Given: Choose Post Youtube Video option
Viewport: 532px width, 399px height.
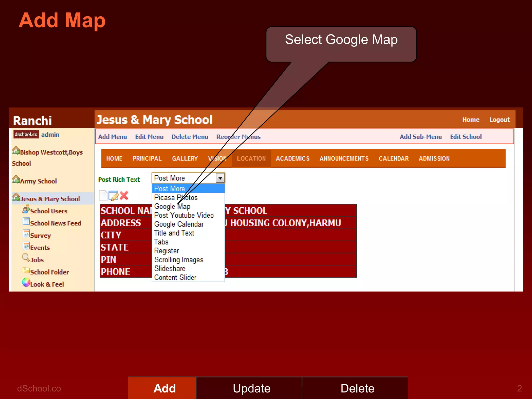Looking at the screenshot, I should click(x=184, y=215).
